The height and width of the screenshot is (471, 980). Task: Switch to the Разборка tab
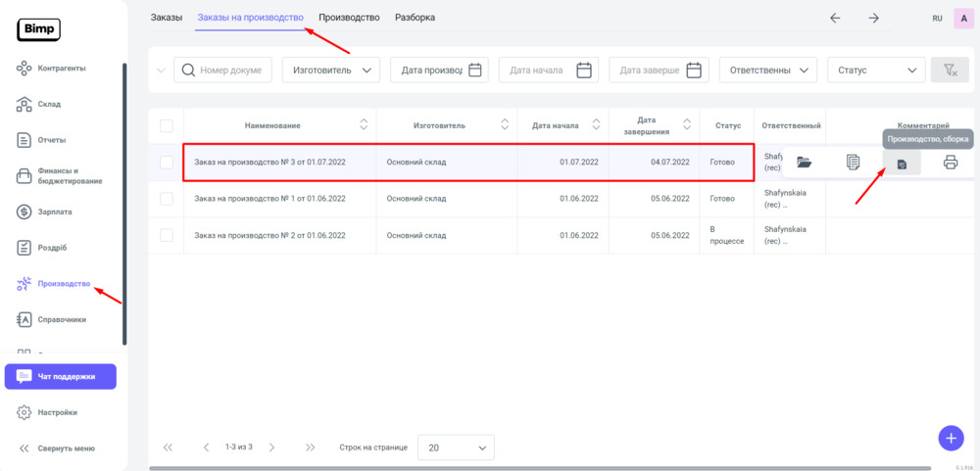415,18
